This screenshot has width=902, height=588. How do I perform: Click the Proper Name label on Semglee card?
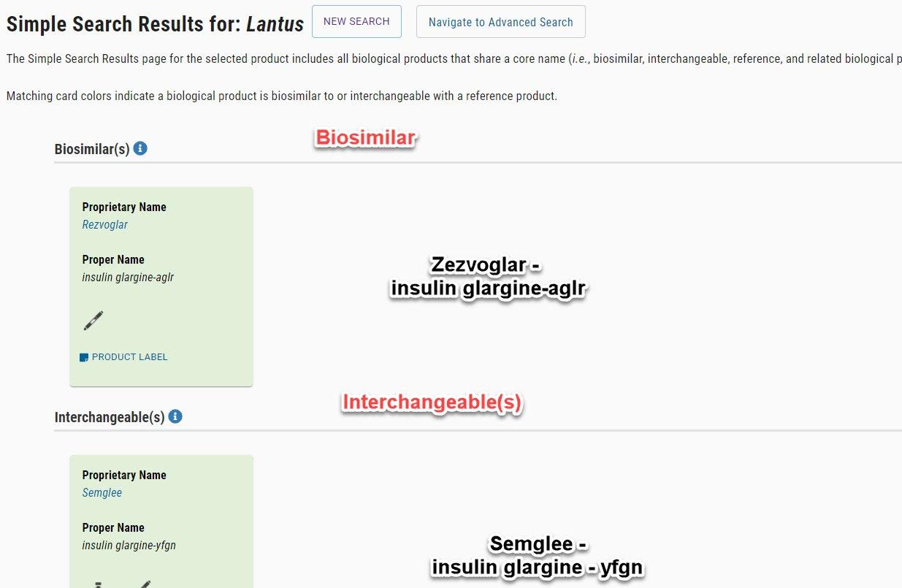[113, 527]
